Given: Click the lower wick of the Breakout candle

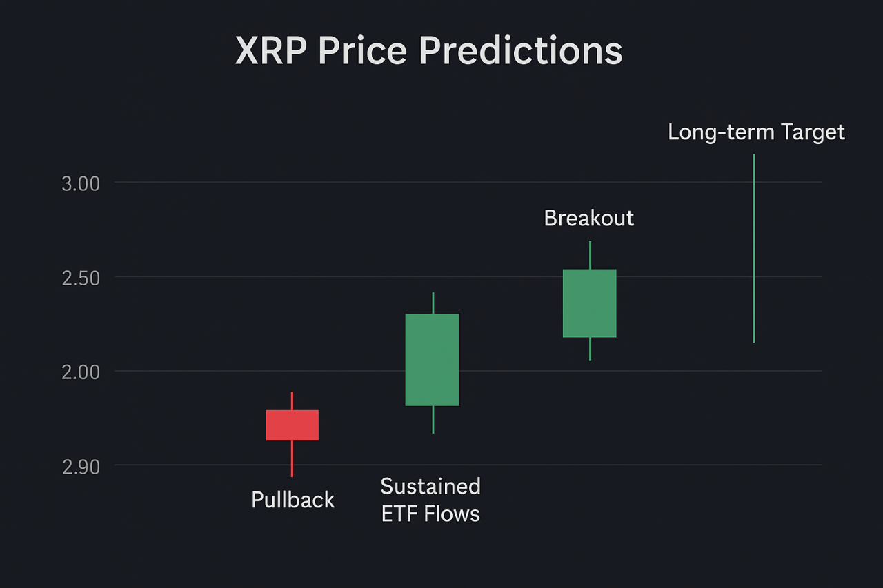Looking at the screenshot, I should pos(591,349).
